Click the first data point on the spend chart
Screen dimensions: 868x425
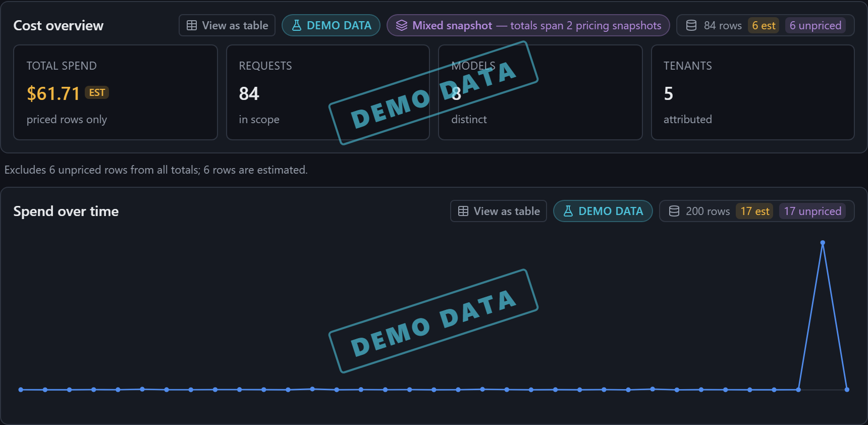tap(21, 390)
